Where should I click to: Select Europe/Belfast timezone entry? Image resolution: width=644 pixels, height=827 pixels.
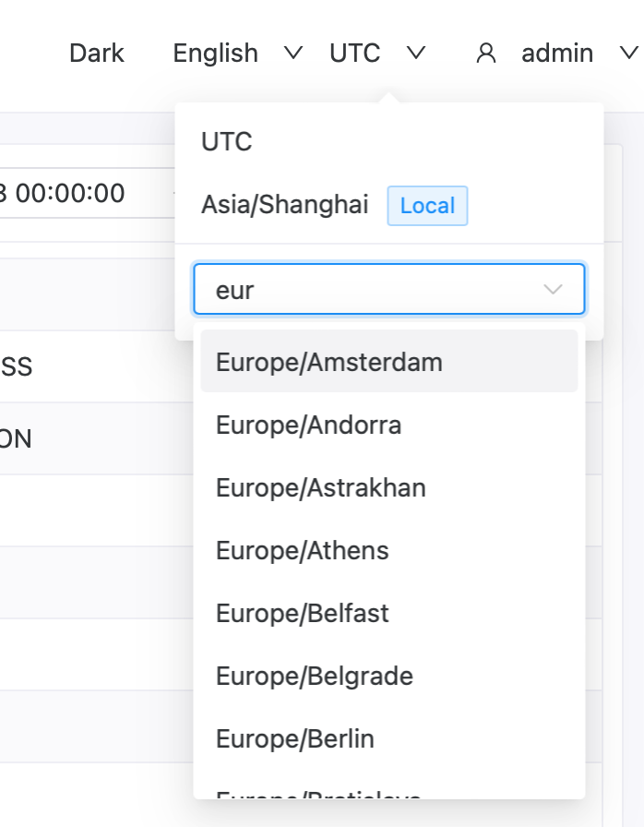pyautogui.click(x=303, y=614)
